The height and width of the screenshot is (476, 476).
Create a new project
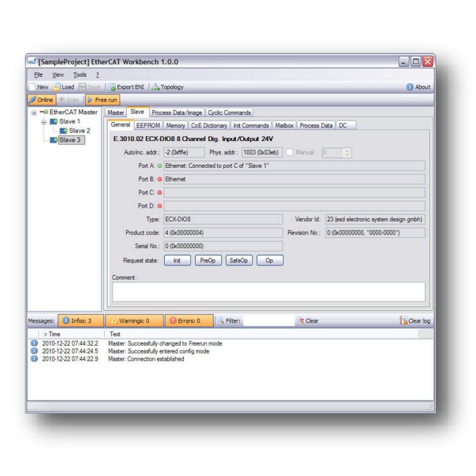pyautogui.click(x=38, y=86)
